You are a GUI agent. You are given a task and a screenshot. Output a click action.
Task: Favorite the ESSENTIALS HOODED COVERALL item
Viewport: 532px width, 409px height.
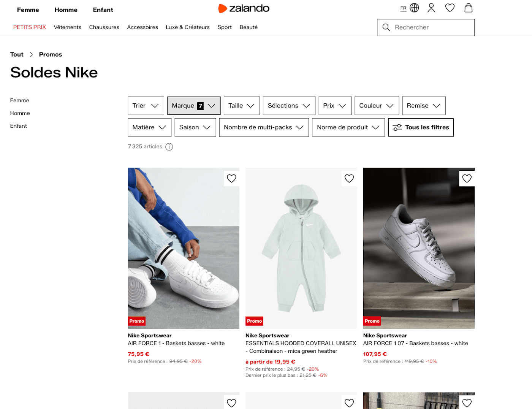[349, 178]
